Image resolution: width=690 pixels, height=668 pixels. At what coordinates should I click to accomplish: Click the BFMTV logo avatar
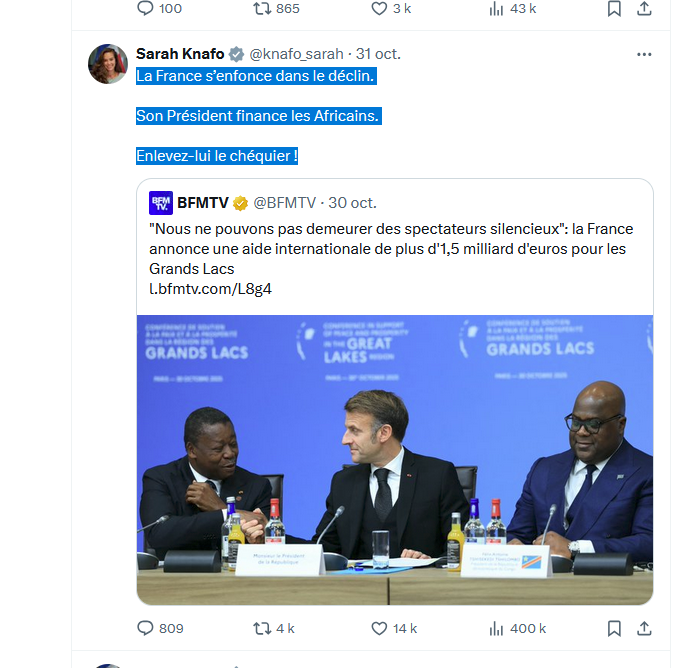pos(161,203)
